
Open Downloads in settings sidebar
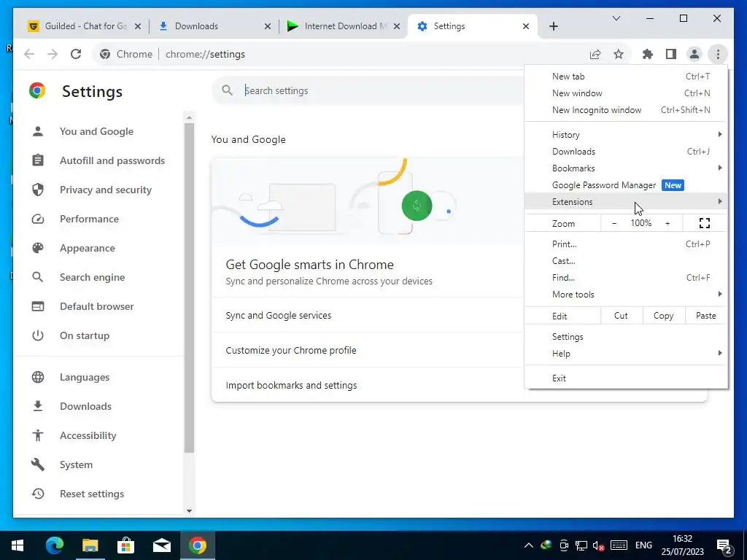(x=98, y=406)
